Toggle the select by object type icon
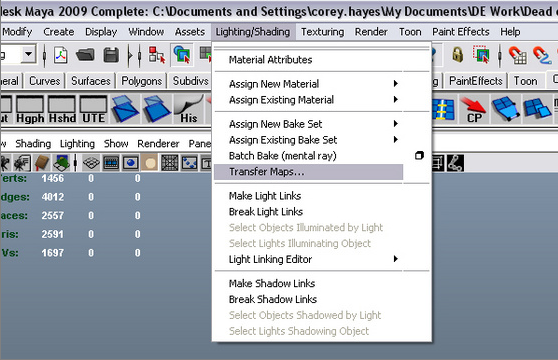The width and height of the screenshot is (558, 360). point(182,55)
